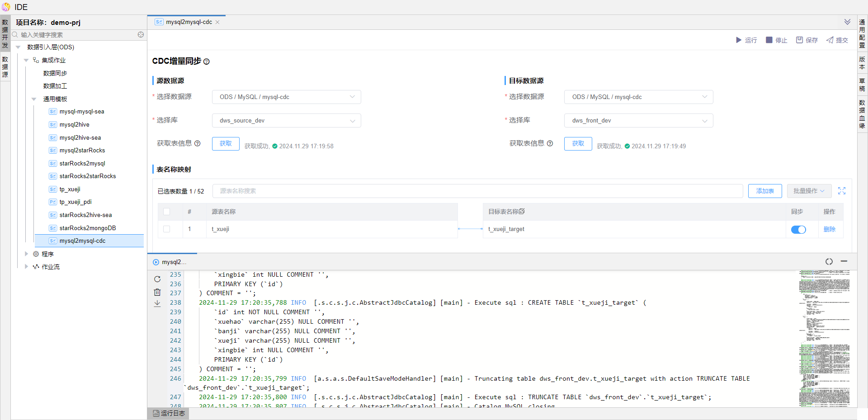Screen dimensions: 868x420
Task: Check the checkbox for row t_xueji
Action: pos(167,229)
